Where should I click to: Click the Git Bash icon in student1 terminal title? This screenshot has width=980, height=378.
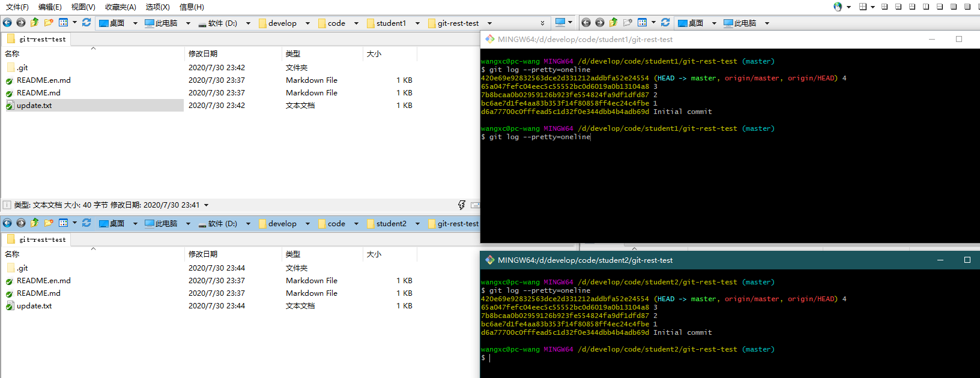click(490, 39)
